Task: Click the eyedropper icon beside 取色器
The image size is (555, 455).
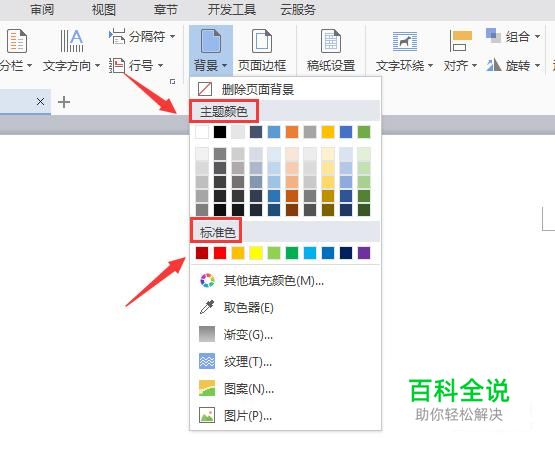Action: pyautogui.click(x=207, y=307)
